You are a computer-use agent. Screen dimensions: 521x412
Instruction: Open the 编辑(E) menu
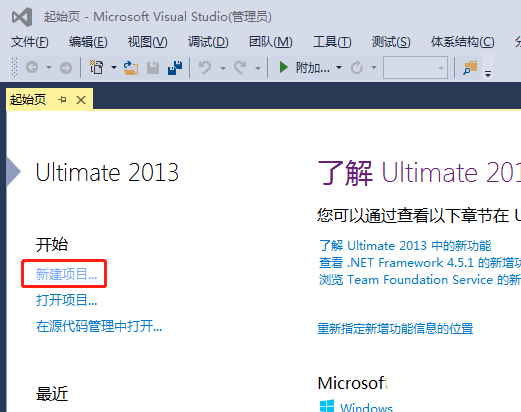tap(88, 42)
